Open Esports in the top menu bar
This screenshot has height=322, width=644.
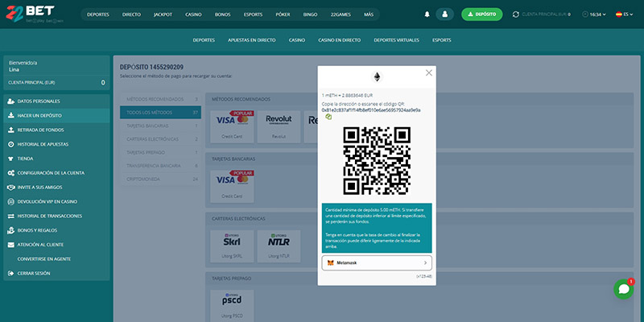[x=253, y=14]
